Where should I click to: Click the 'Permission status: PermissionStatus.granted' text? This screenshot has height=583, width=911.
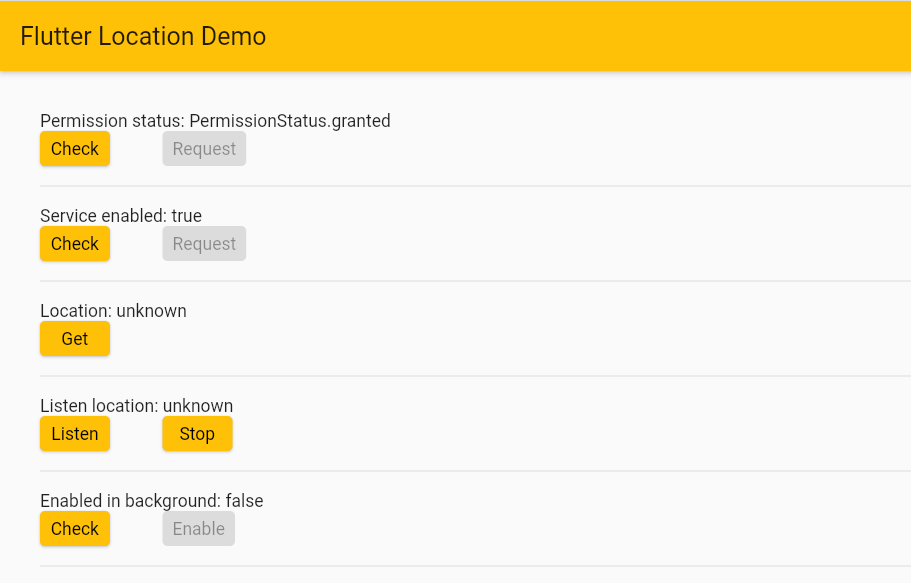coord(215,121)
